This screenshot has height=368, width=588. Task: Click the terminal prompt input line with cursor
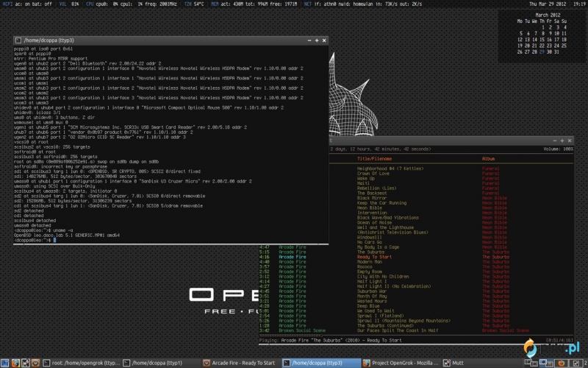[x=171, y=240]
